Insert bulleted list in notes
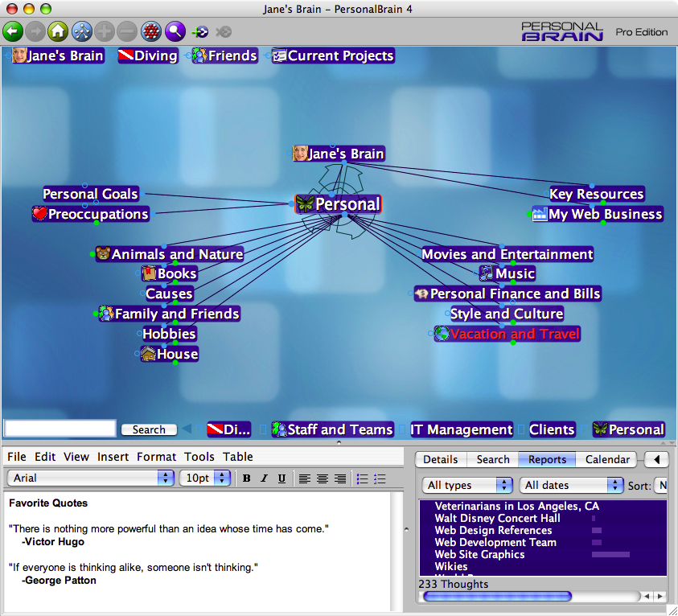The width and height of the screenshot is (678, 616). tap(363, 478)
